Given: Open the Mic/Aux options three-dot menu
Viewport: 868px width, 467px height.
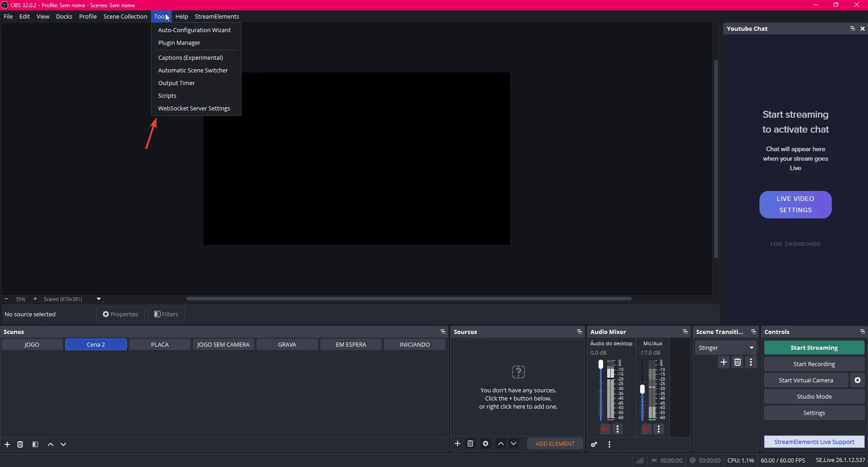Looking at the screenshot, I should tap(659, 429).
